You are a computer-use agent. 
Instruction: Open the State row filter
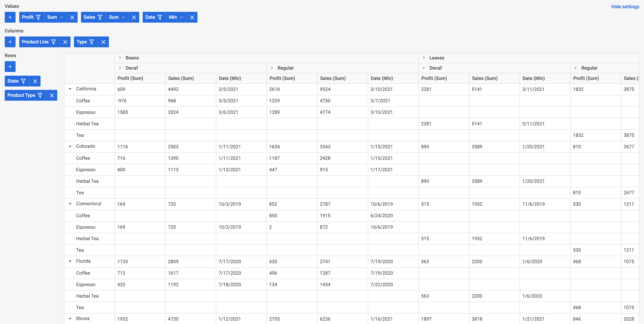click(x=23, y=81)
